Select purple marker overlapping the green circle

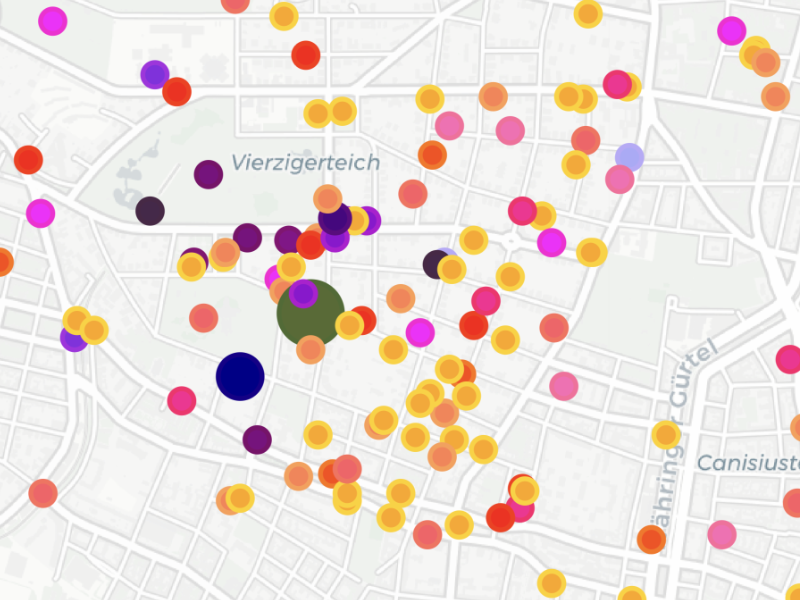pyautogui.click(x=303, y=294)
